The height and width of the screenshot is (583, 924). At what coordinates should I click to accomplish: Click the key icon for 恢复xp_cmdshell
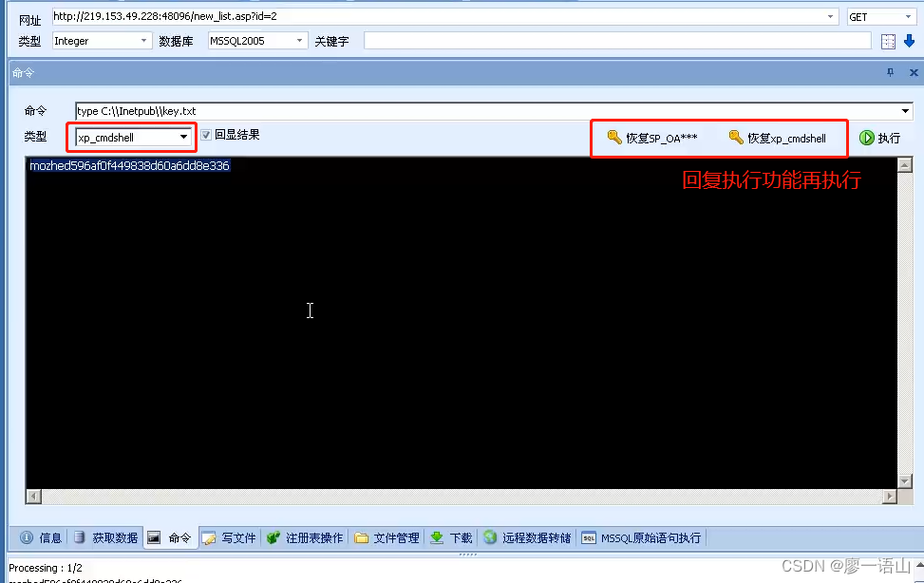(736, 138)
